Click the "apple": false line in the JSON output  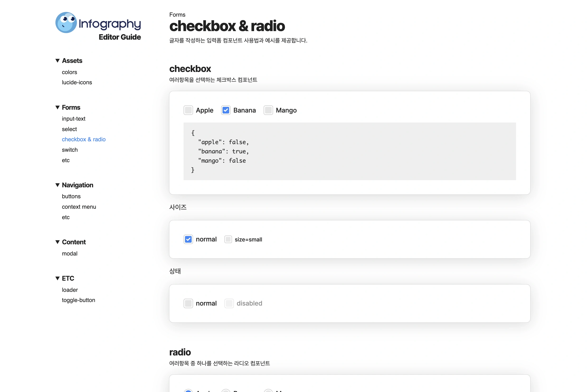(223, 142)
